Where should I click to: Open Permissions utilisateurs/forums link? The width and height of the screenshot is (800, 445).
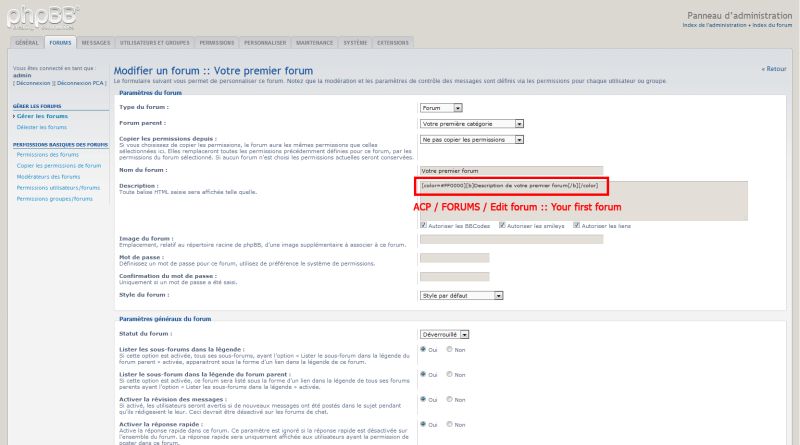[58, 188]
